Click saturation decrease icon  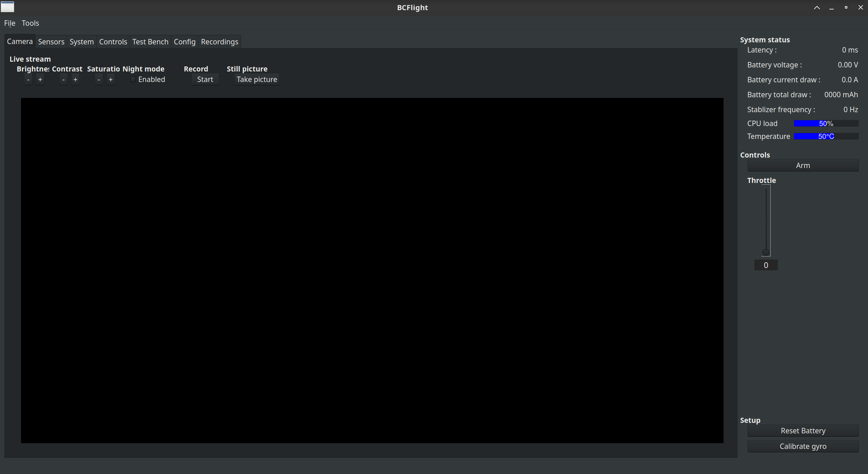point(98,79)
